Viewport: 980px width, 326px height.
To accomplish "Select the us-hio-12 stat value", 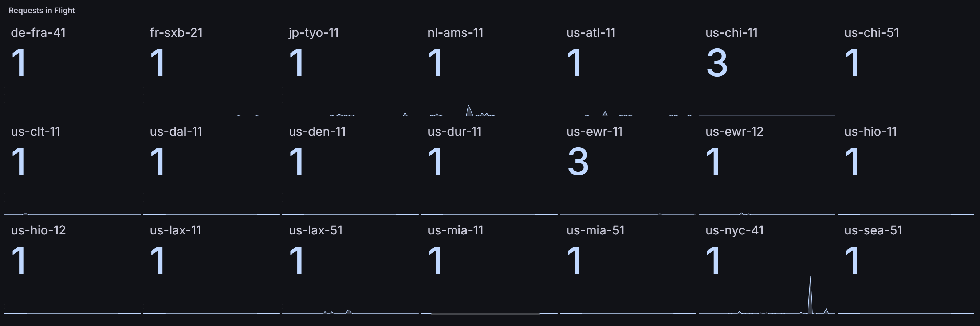I will pos(19,260).
